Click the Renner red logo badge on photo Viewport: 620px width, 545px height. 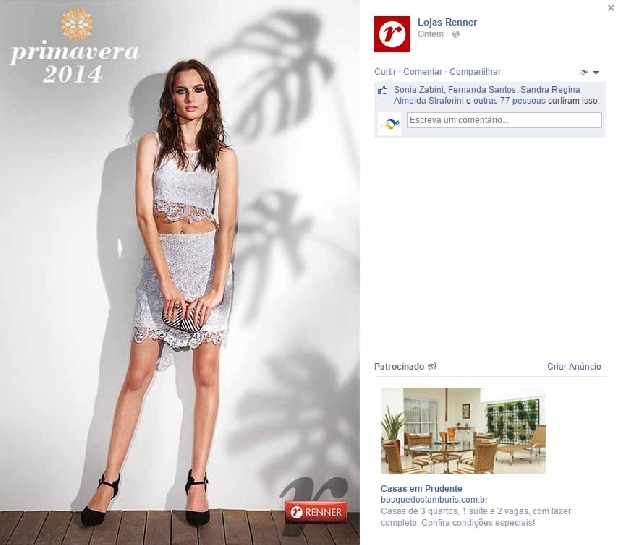[x=316, y=512]
